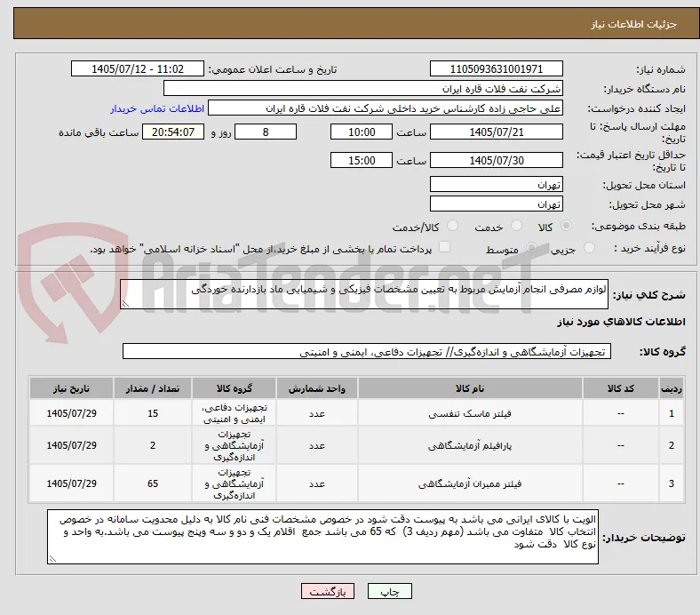
Task: Click the اطلاعات کالاهای مورد نیاز section heading
Action: (621, 322)
